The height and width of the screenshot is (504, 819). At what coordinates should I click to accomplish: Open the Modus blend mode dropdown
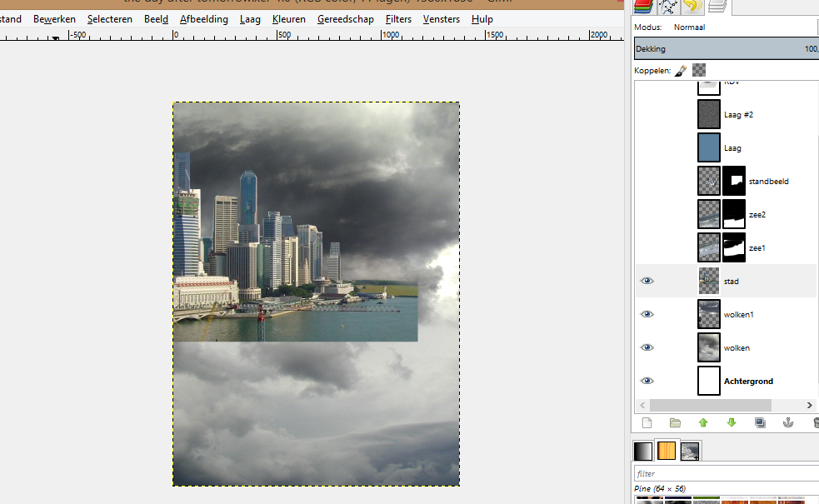(742, 27)
